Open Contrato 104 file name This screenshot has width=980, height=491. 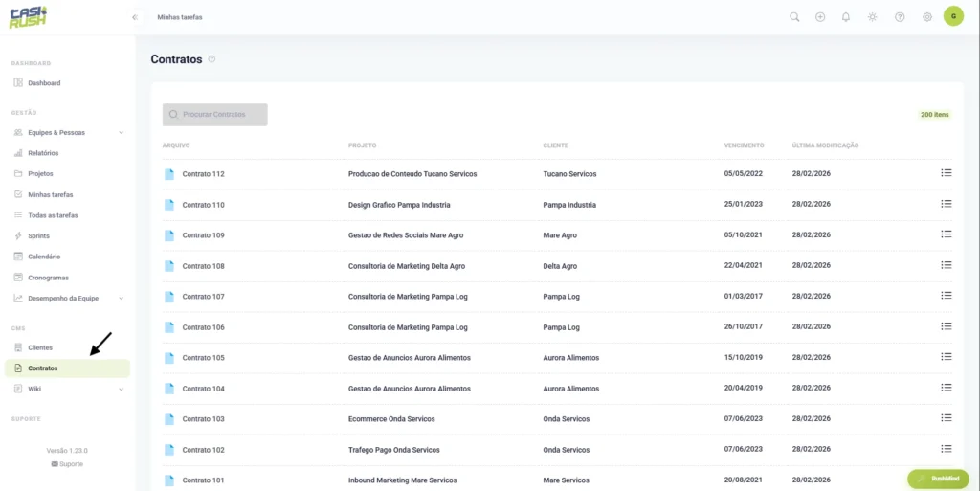tap(203, 389)
